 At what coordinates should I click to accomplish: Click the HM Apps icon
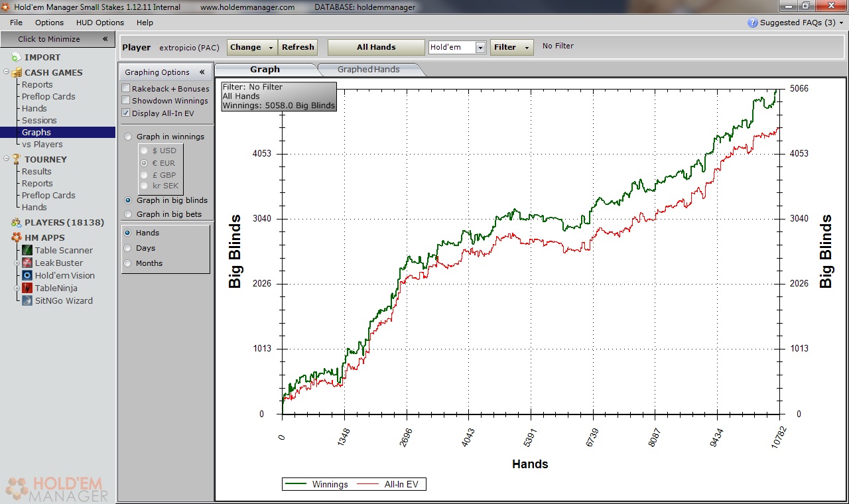tap(16, 237)
